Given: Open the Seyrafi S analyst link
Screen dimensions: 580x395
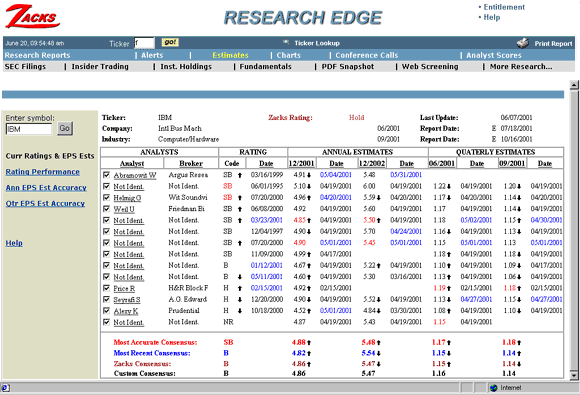Looking at the screenshot, I should 127,300.
